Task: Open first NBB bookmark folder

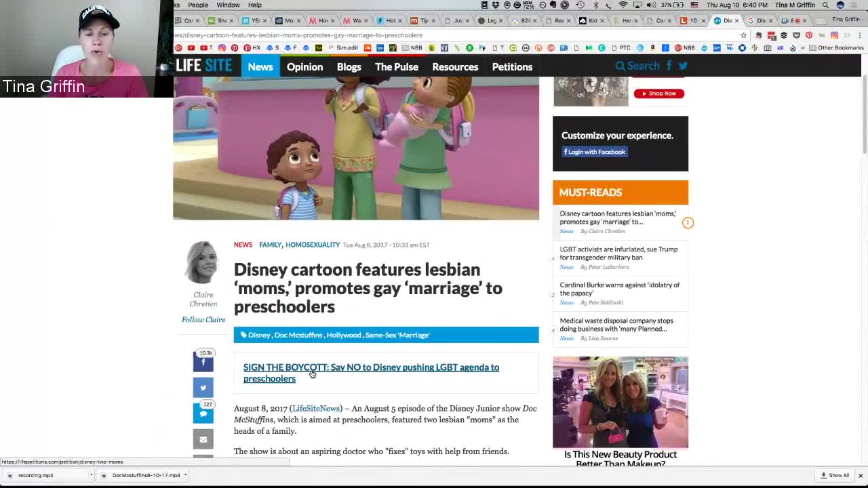Action: (412, 47)
